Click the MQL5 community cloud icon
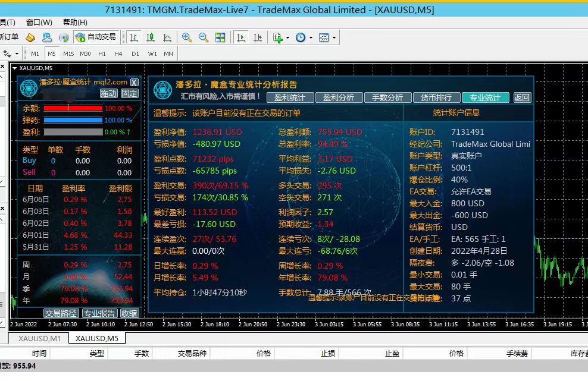This screenshot has width=588, height=381. [47, 37]
